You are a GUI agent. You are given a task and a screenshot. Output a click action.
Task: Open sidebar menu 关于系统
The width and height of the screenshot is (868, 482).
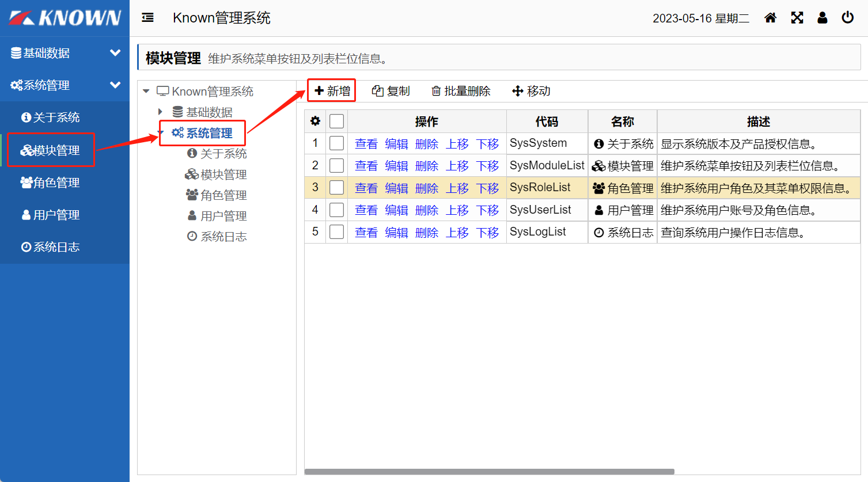click(x=65, y=117)
